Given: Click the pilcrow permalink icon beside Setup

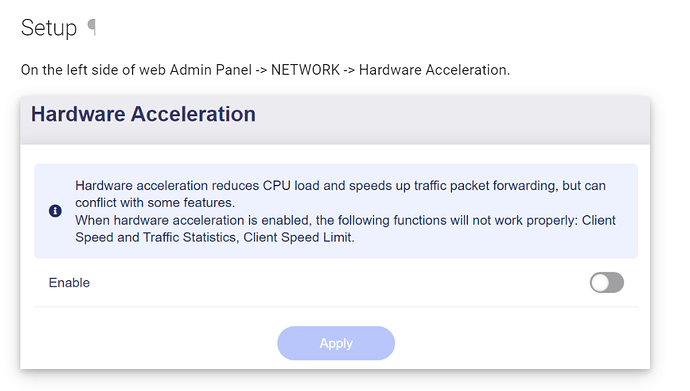Looking at the screenshot, I should coord(92,27).
